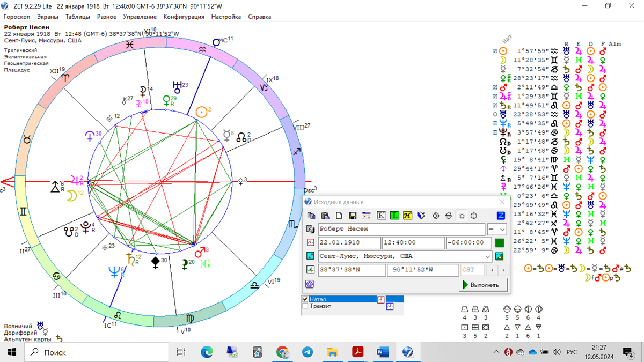
Task: Click the РУС language indicator
Action: click(x=572, y=352)
